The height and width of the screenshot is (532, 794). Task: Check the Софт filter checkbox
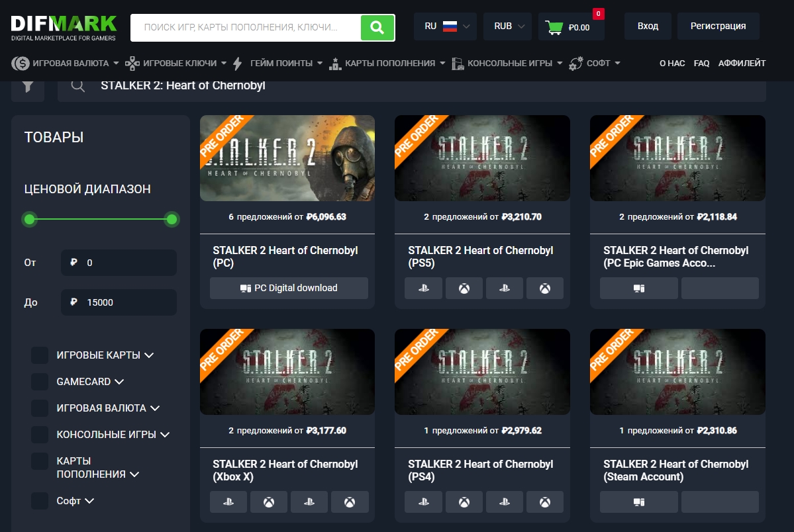click(40, 501)
